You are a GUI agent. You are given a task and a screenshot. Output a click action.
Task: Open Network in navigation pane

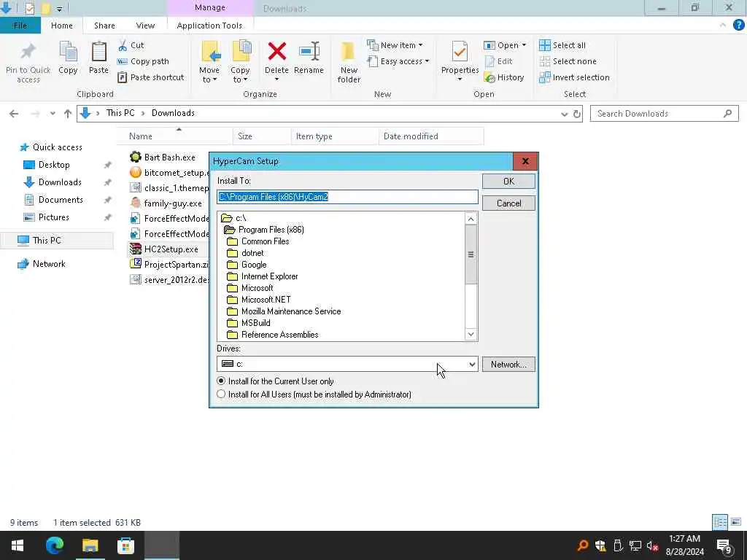click(49, 264)
